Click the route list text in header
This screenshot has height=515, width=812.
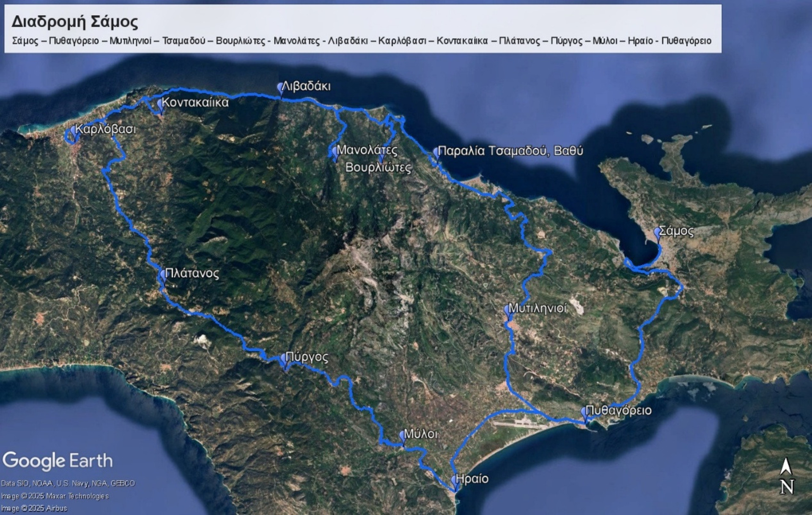362,41
